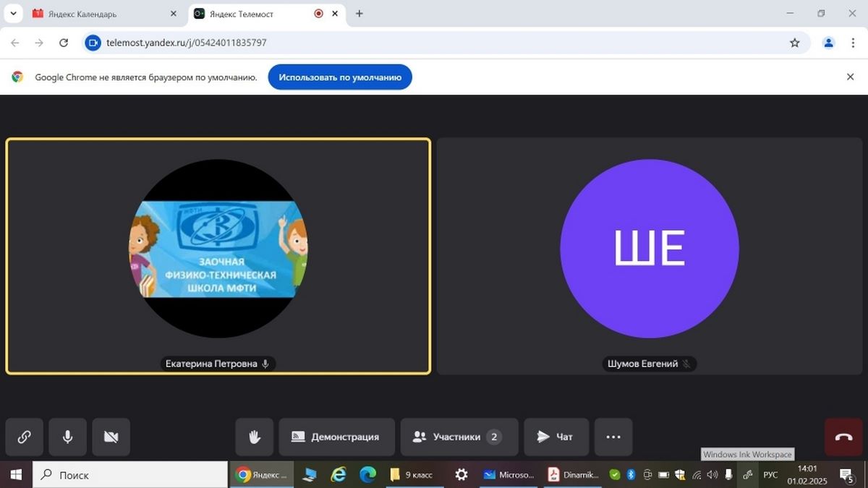
Task: Open a new browser tab
Action: [x=359, y=14]
